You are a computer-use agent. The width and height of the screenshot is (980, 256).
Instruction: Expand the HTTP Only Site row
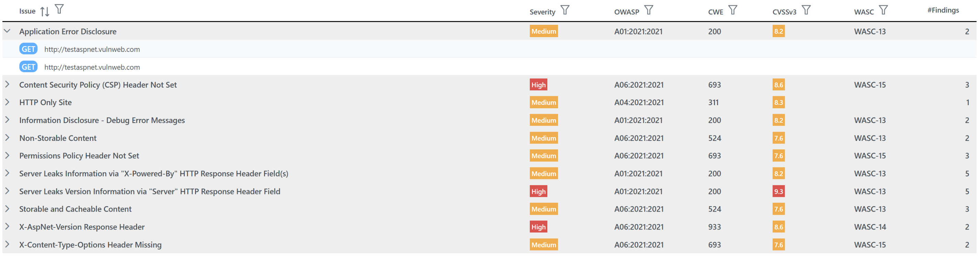pyautogui.click(x=7, y=102)
